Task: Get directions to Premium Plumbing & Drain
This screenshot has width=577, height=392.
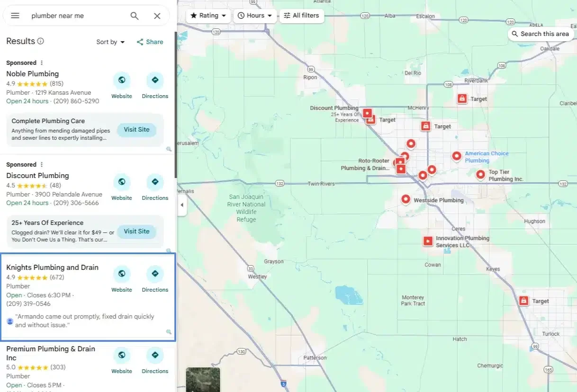Action: tap(155, 355)
